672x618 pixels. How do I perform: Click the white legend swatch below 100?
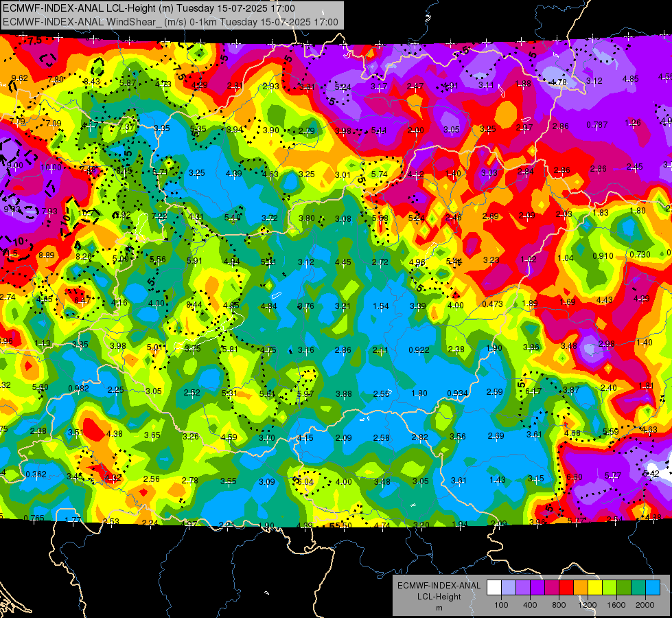coord(494,588)
